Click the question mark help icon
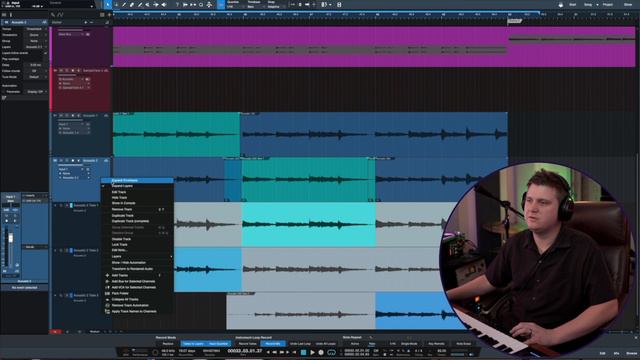Viewport: 640px width, 360px height. tap(177, 4)
